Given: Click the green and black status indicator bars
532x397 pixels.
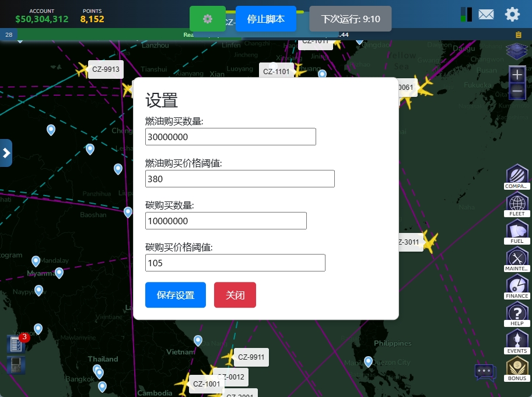Looking at the screenshot, I should [466, 15].
